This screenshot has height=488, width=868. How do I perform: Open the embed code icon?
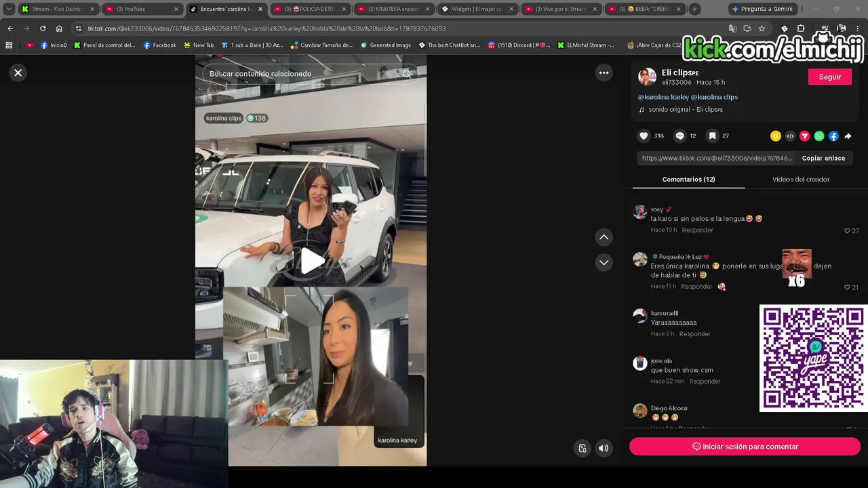(x=790, y=136)
